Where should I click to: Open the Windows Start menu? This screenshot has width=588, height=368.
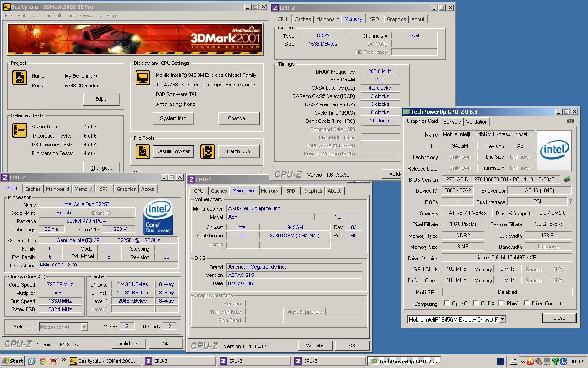(x=13, y=361)
